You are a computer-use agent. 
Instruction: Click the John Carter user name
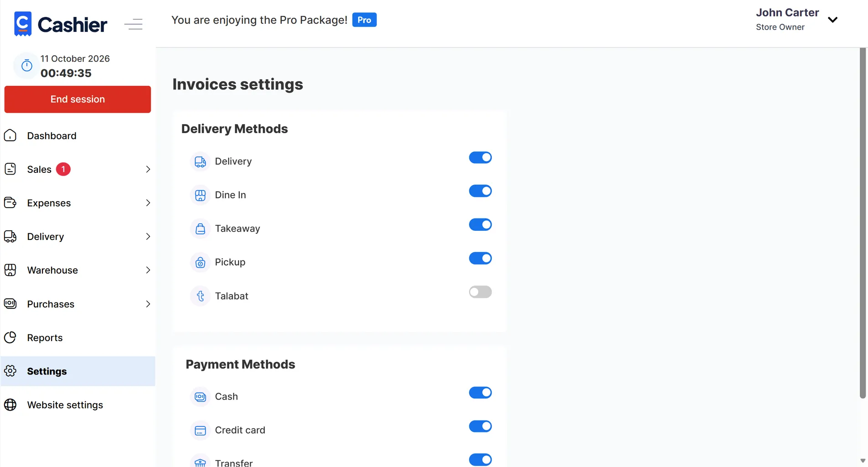coord(787,13)
